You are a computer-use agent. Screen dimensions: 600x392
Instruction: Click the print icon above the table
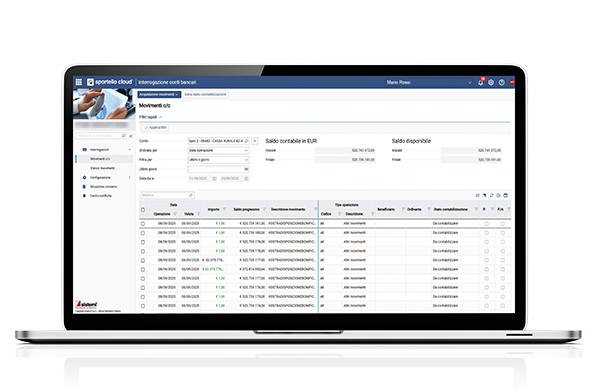pos(505,195)
